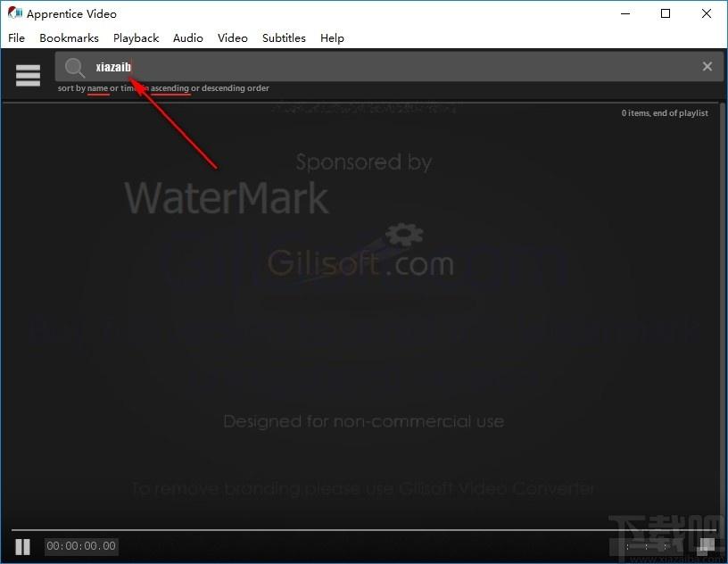The image size is (728, 564).
Task: Open the Playback menu
Action: coord(136,38)
